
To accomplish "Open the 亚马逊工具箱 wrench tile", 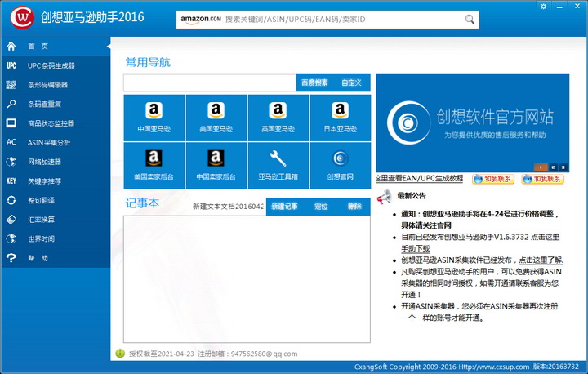I will click(x=278, y=166).
